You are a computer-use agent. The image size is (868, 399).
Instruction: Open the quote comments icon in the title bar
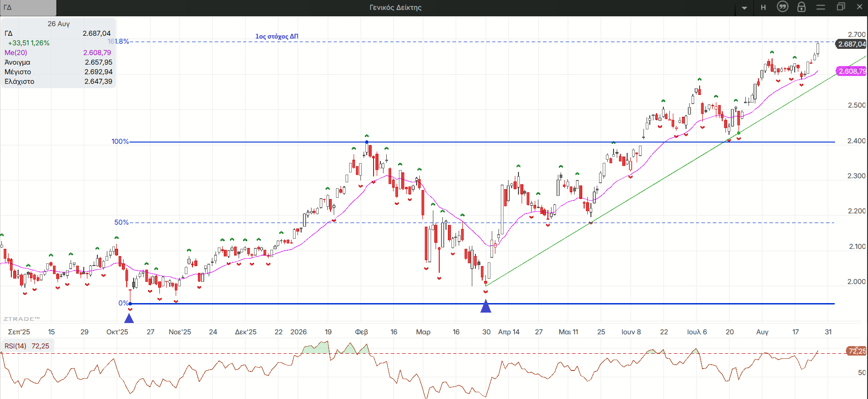782,7
